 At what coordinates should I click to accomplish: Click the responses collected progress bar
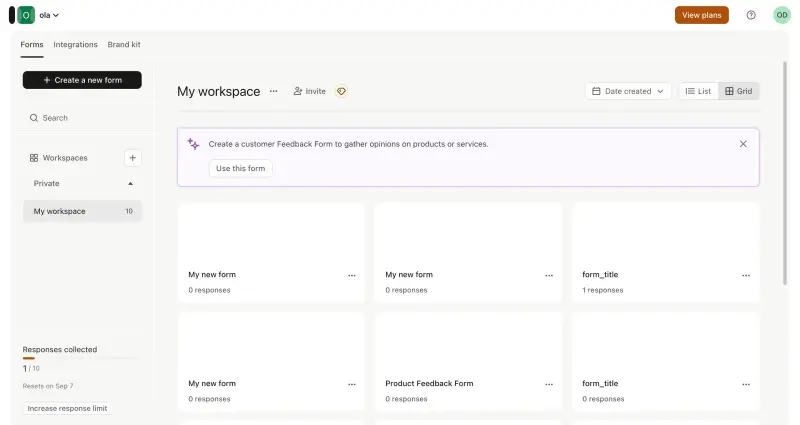pyautogui.click(x=81, y=358)
